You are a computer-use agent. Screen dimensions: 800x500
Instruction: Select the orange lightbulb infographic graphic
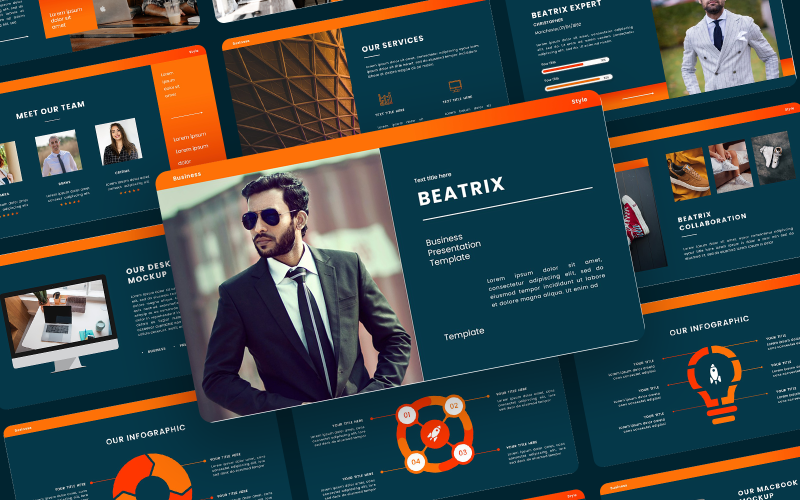715,384
